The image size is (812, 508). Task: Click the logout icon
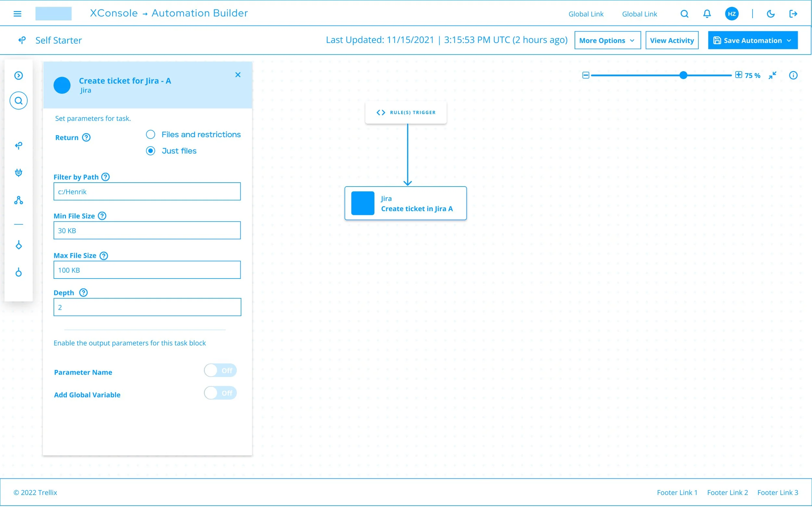pos(793,14)
